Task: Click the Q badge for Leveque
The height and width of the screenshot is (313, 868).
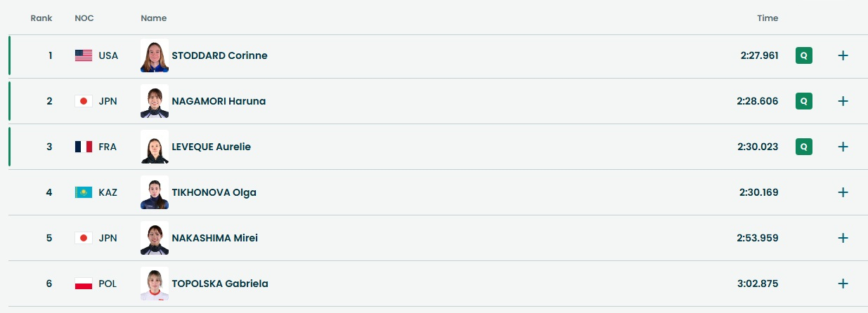Action: [804, 147]
